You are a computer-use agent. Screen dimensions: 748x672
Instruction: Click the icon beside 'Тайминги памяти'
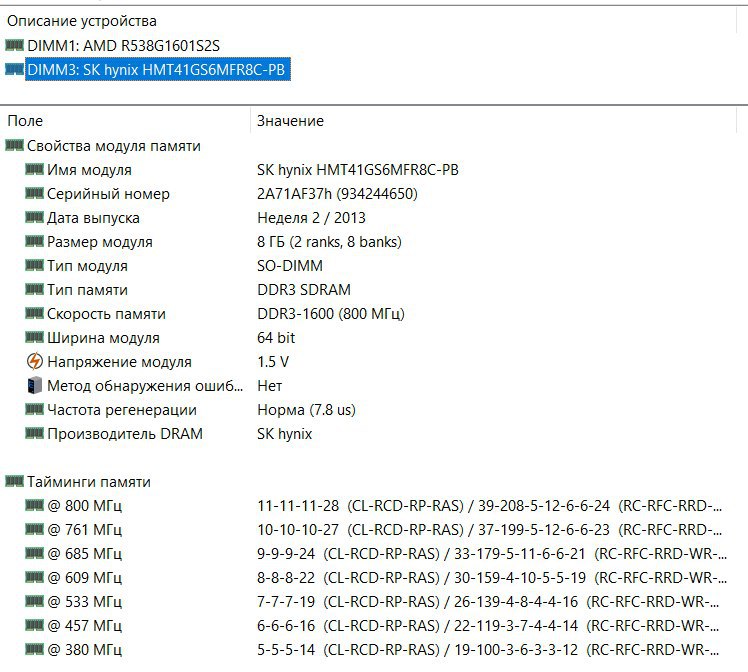(14, 481)
